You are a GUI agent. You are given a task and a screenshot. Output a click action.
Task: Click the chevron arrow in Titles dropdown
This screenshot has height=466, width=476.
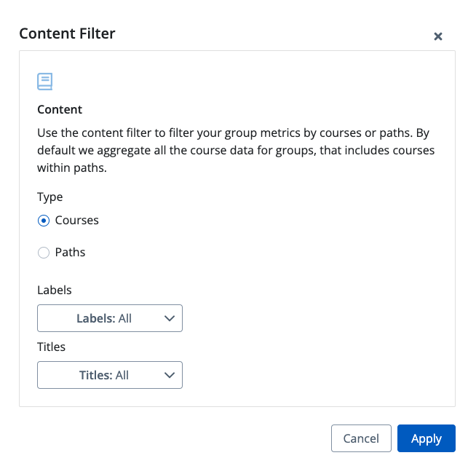coord(170,375)
